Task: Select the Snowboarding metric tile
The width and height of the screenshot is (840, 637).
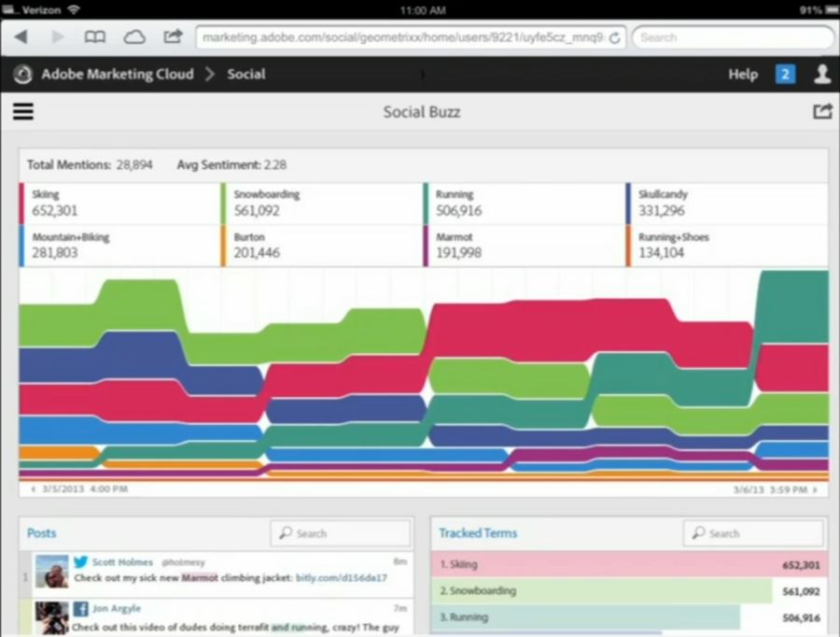Action: 322,204
